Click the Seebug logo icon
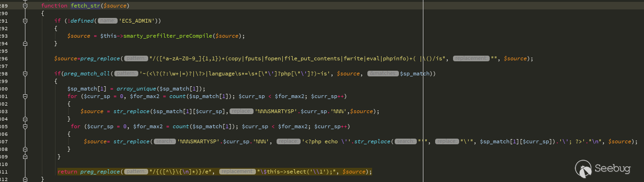 click(x=583, y=168)
